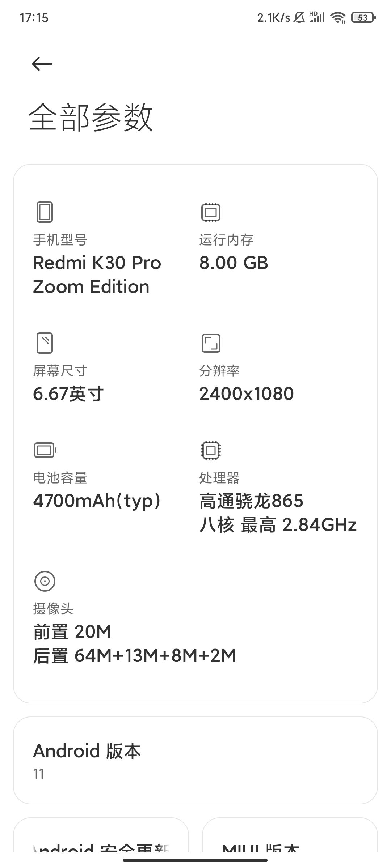This screenshot has height=868, width=391.
Task: Tap the battery level indicator
Action: click(x=363, y=17)
